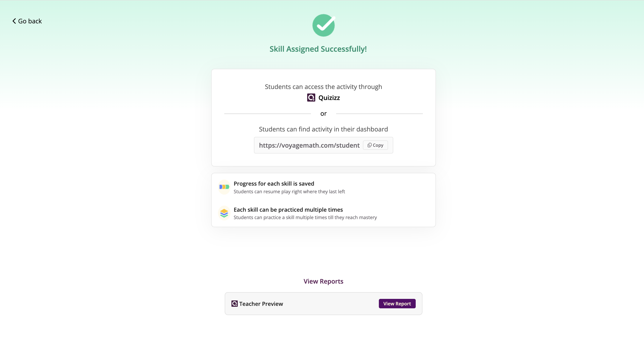644x360 pixels.
Task: Click Progress for each skill is saved
Action: (x=274, y=184)
